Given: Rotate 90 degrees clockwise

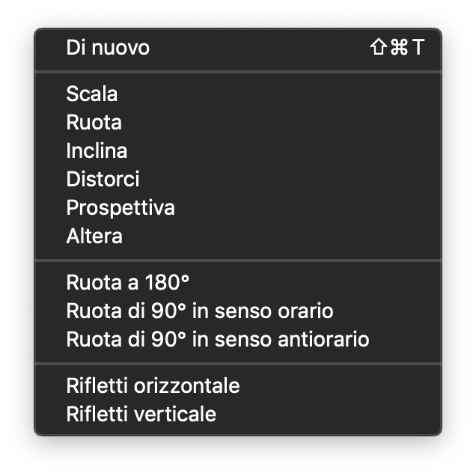Looking at the screenshot, I should [x=200, y=311].
